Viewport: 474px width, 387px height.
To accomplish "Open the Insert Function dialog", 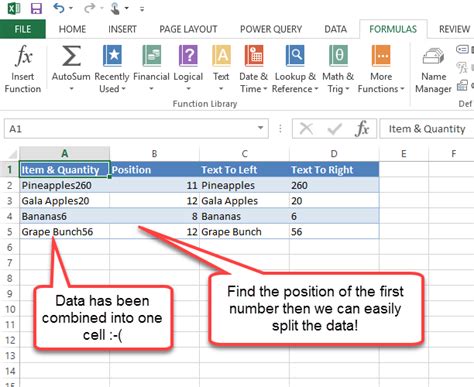I will 23,69.
